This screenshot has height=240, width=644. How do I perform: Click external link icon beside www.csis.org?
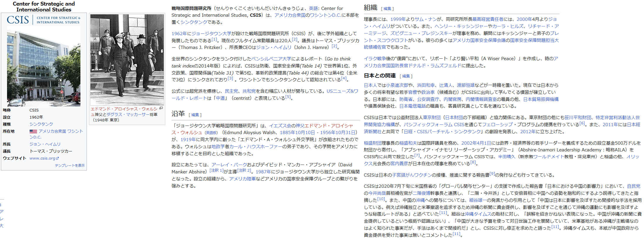[x=58, y=158]
